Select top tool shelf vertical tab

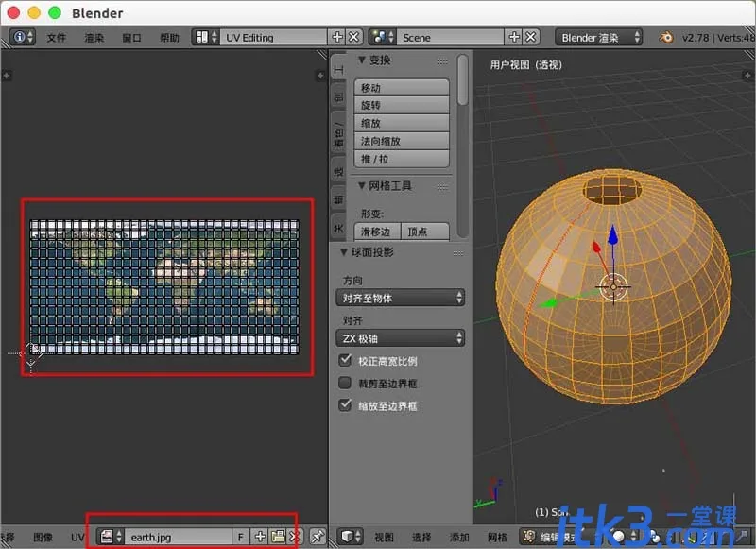pos(338,69)
